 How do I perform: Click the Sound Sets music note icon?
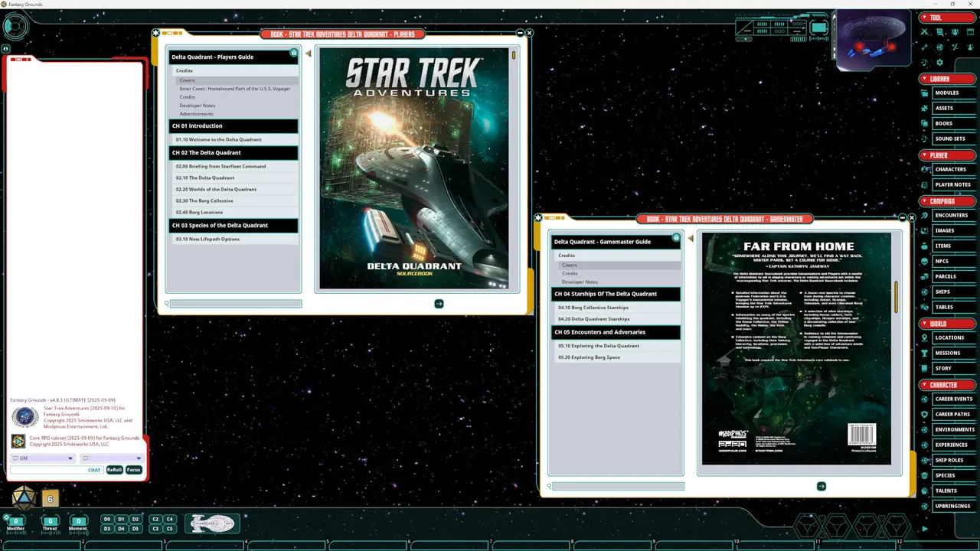point(925,139)
